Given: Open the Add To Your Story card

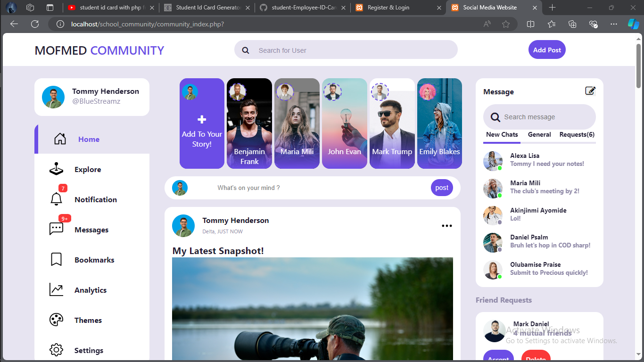Looking at the screenshot, I should [202, 123].
